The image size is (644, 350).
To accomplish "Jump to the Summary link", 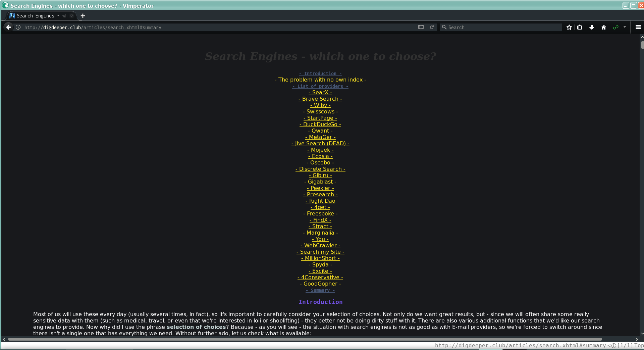I will point(320,290).
